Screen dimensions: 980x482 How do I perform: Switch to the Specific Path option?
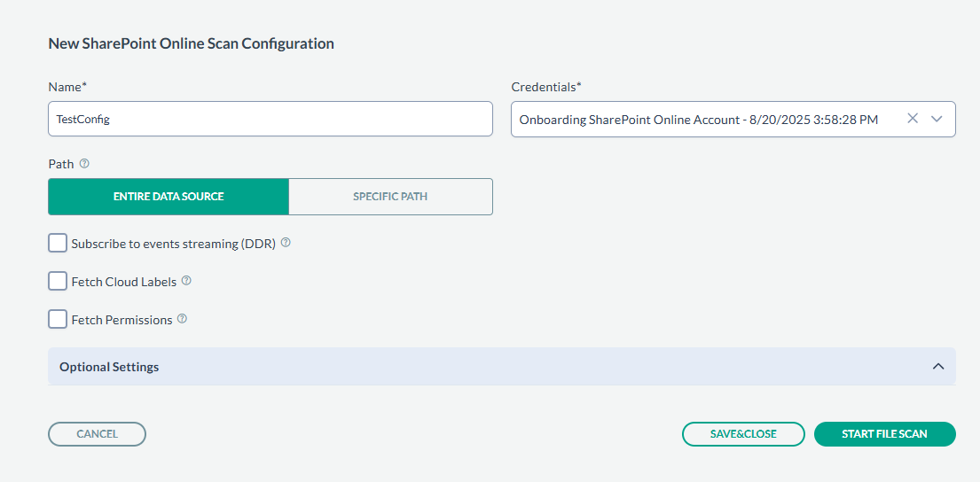click(x=390, y=197)
